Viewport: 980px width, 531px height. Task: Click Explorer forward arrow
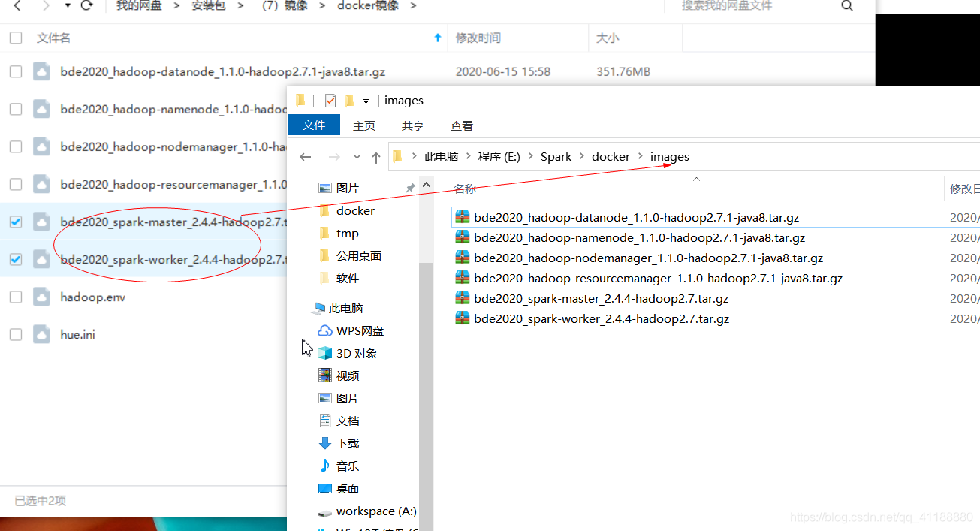click(335, 157)
